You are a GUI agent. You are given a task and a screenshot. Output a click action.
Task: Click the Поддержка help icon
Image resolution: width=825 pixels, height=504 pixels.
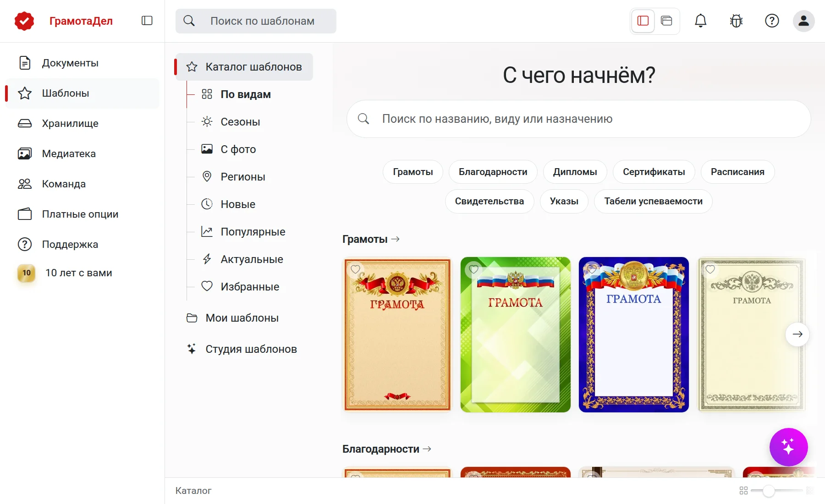25,244
